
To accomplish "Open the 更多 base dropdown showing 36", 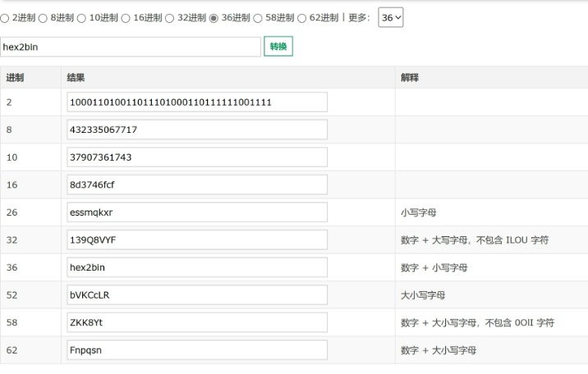I will pos(391,17).
